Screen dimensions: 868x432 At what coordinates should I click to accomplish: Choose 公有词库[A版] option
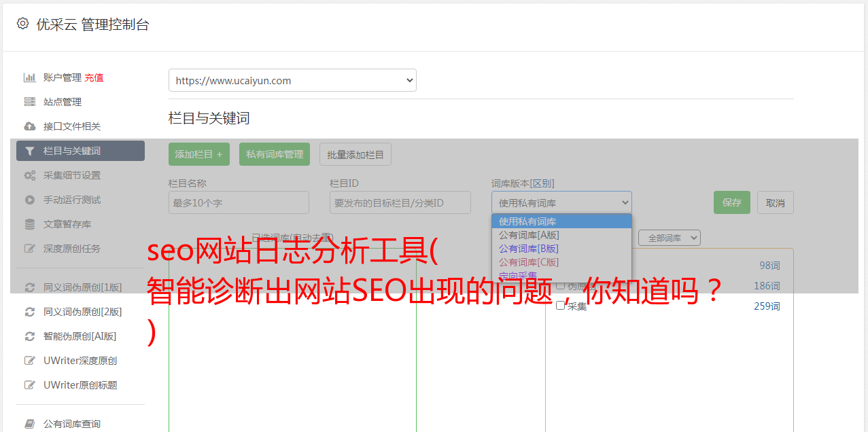tap(561, 235)
